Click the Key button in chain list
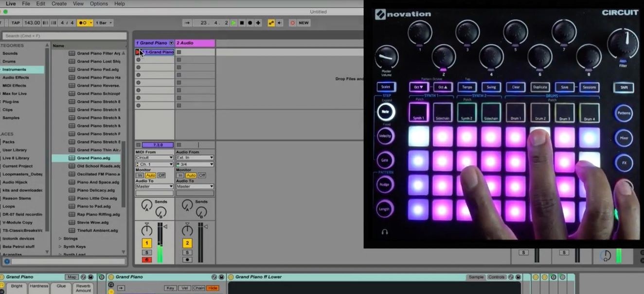The width and height of the screenshot is (644, 294). 170,288
